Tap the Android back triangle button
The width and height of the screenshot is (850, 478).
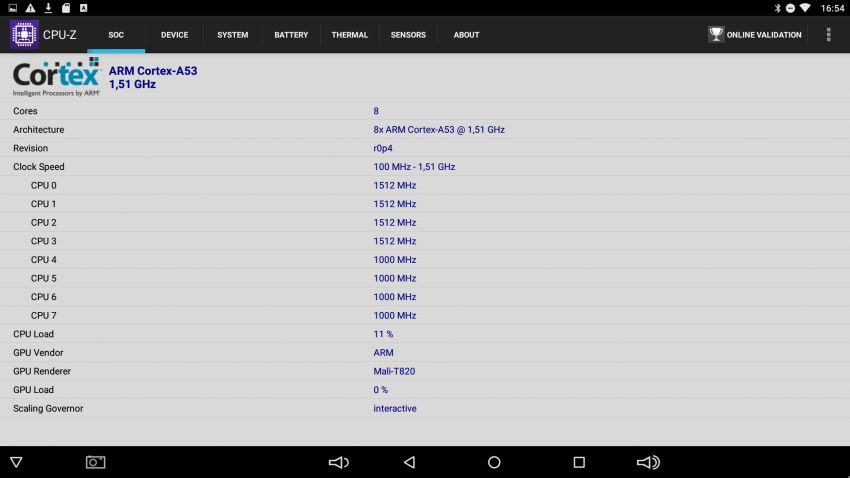[410, 462]
